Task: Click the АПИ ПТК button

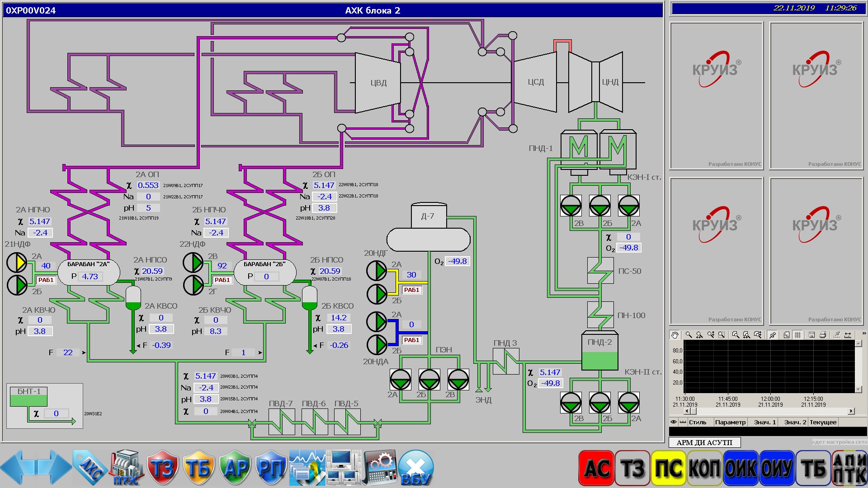Action: click(x=849, y=468)
